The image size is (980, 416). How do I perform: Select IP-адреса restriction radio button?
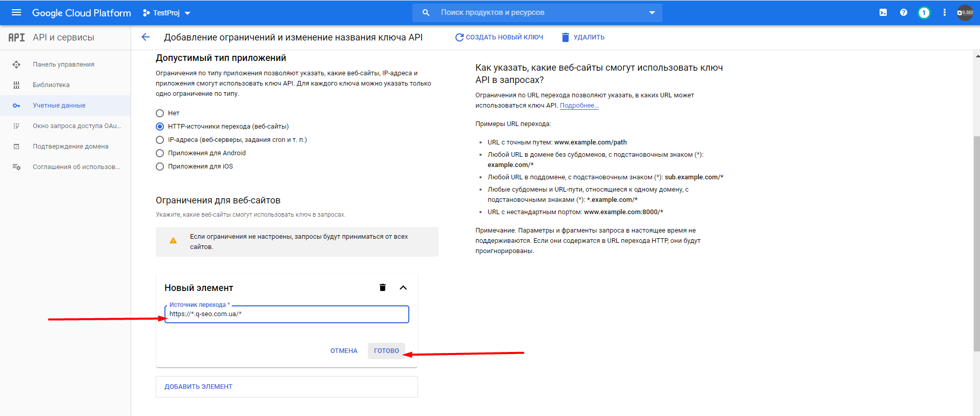pyautogui.click(x=160, y=140)
